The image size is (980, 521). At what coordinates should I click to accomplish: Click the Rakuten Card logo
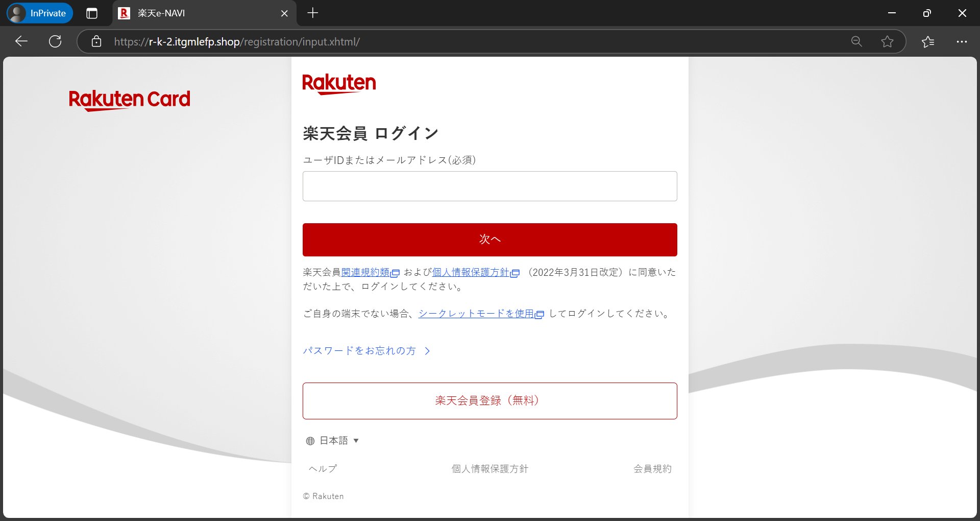[x=130, y=100]
